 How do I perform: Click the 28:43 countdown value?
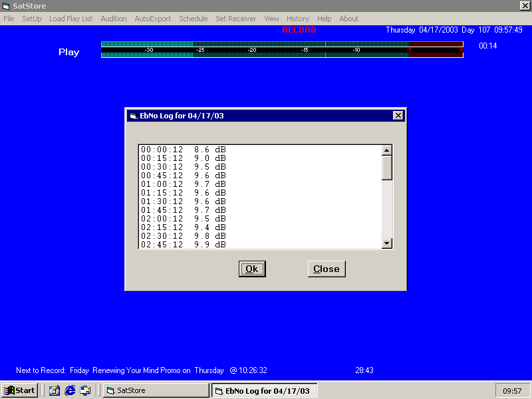pos(364,370)
